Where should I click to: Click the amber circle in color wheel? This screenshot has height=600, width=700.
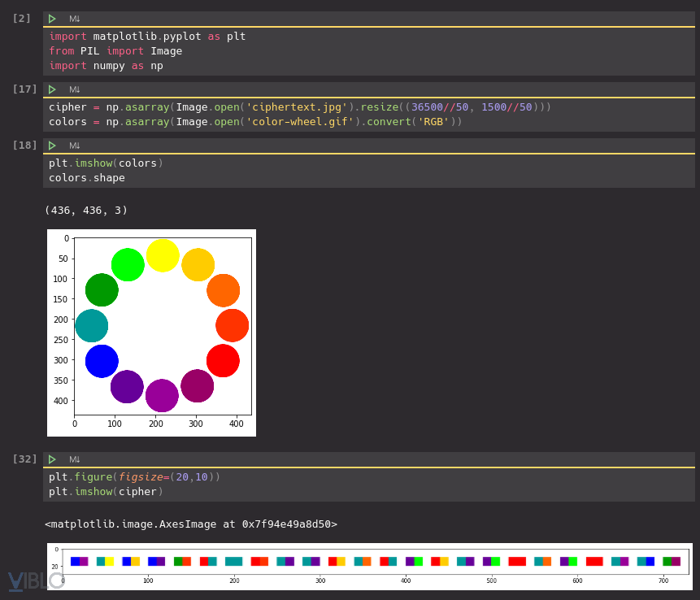[x=198, y=265]
